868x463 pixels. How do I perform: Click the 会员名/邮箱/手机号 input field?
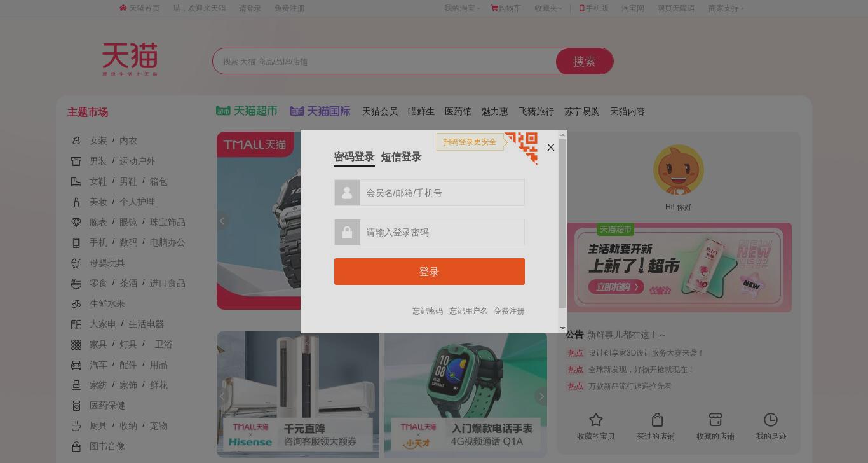[x=442, y=193]
